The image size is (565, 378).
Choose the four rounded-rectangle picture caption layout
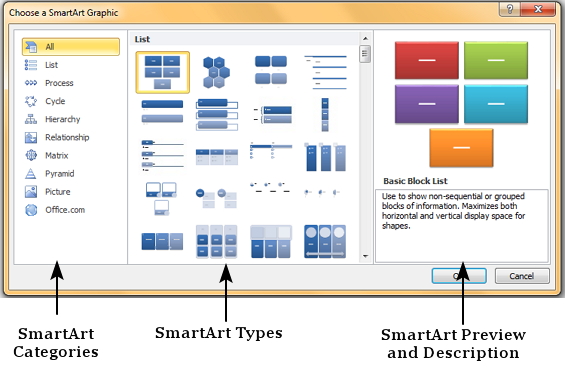coord(271,71)
